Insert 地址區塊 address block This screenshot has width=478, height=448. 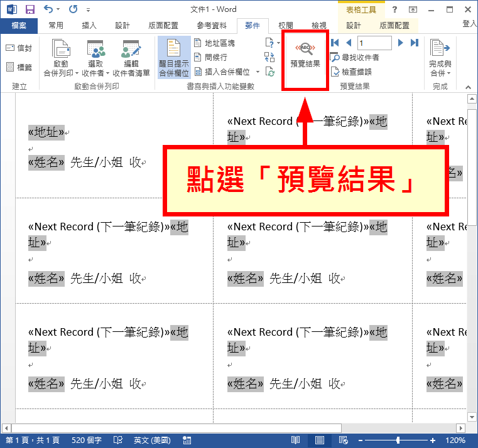215,43
